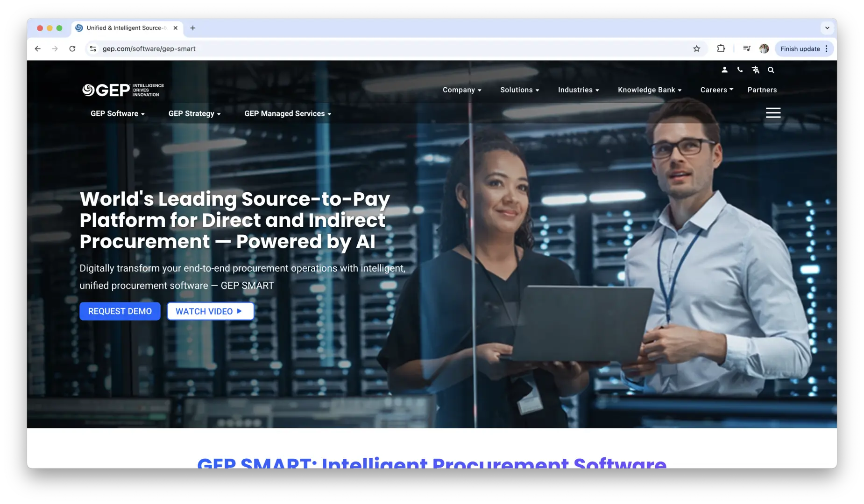Open the language translate icon
The height and width of the screenshot is (504, 864).
755,70
